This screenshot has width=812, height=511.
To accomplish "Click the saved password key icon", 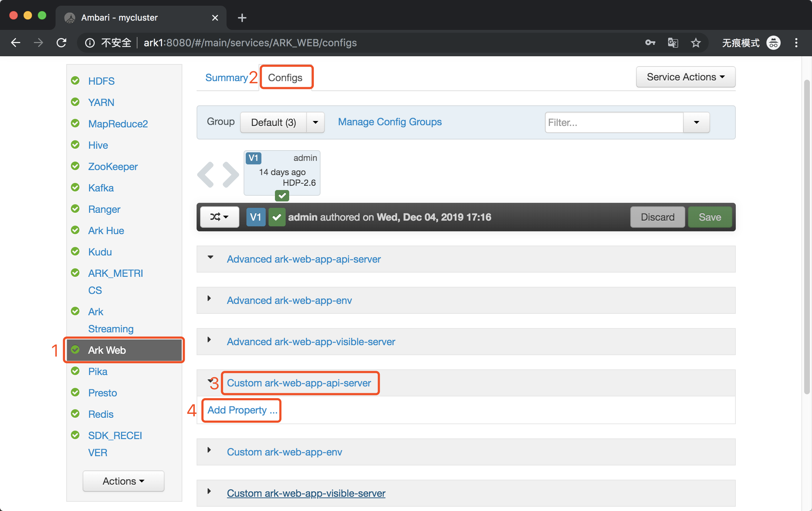I will pos(650,43).
